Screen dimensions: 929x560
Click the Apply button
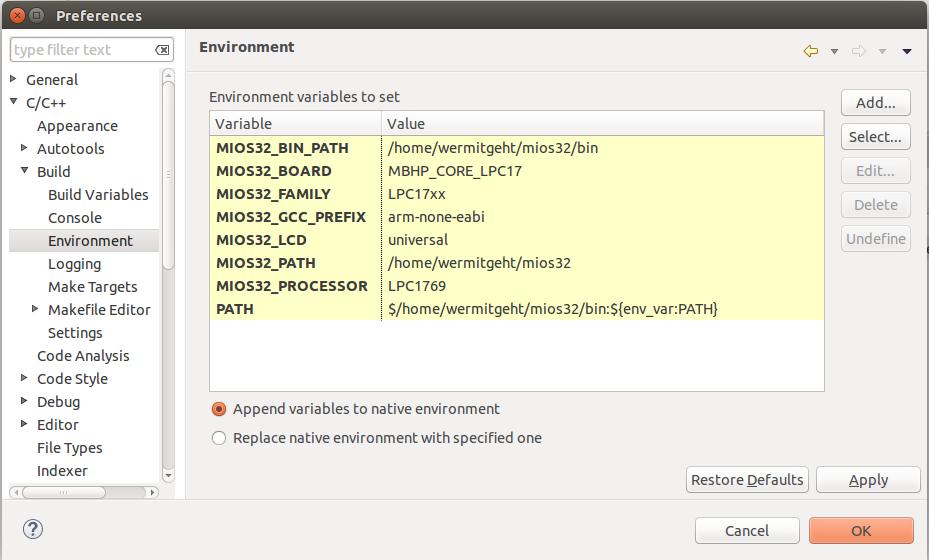click(x=867, y=480)
